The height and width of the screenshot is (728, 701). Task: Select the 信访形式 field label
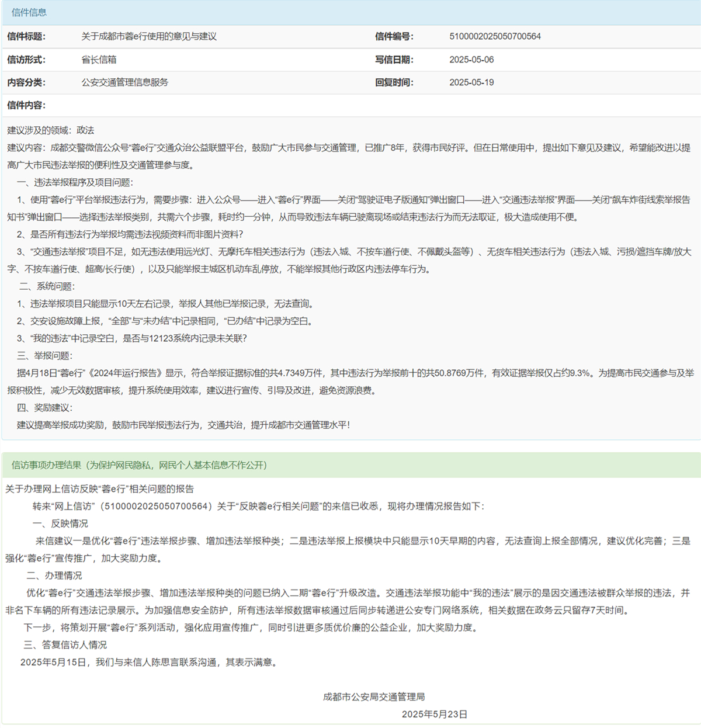(x=26, y=60)
